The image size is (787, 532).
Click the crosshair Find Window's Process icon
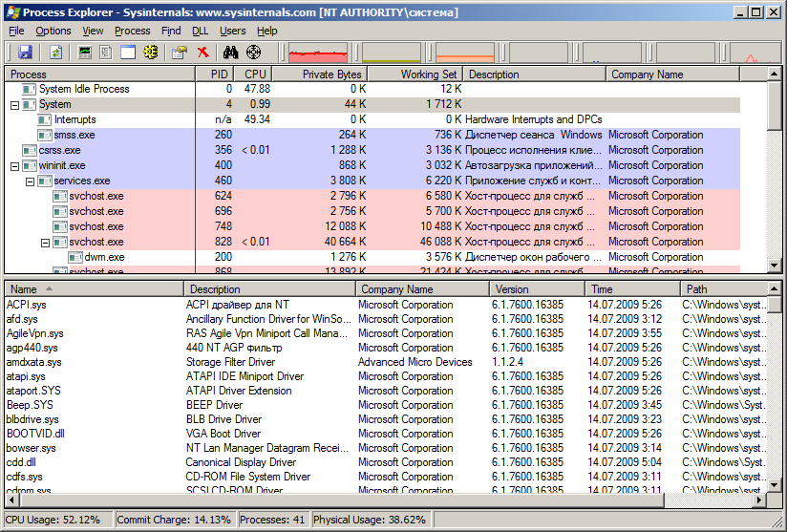click(253, 53)
